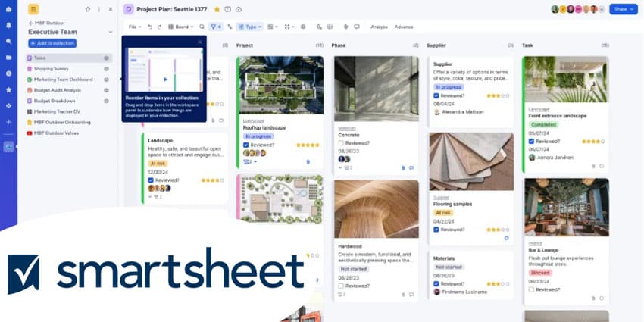Open the Board view dropdown
The height and width of the screenshot is (322, 644).
(x=181, y=27)
